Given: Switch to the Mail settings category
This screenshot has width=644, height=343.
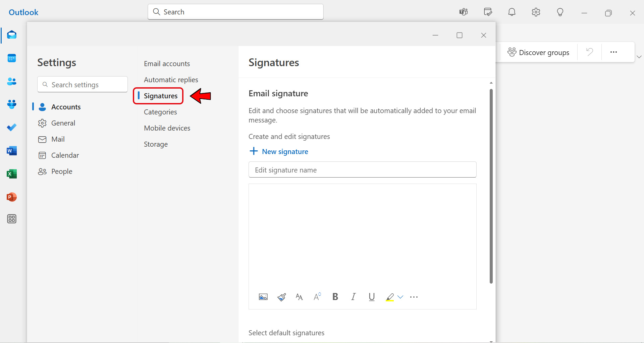Looking at the screenshot, I should pyautogui.click(x=58, y=139).
